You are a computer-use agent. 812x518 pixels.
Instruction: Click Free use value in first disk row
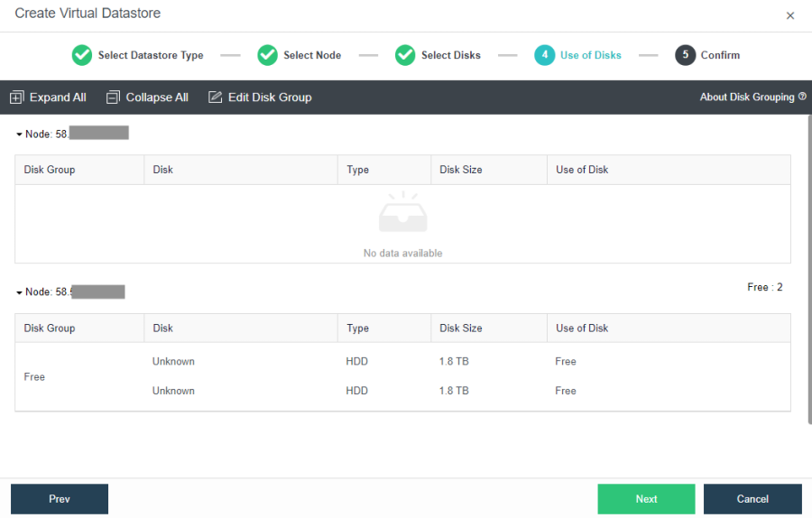pyautogui.click(x=566, y=362)
